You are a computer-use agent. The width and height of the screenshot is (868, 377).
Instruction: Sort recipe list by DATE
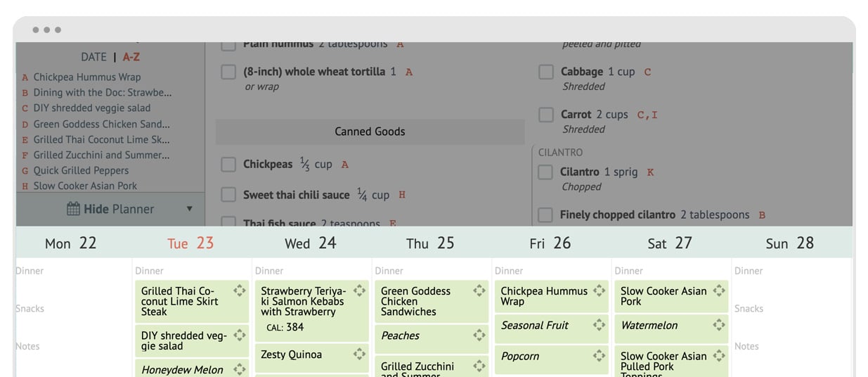click(x=93, y=57)
